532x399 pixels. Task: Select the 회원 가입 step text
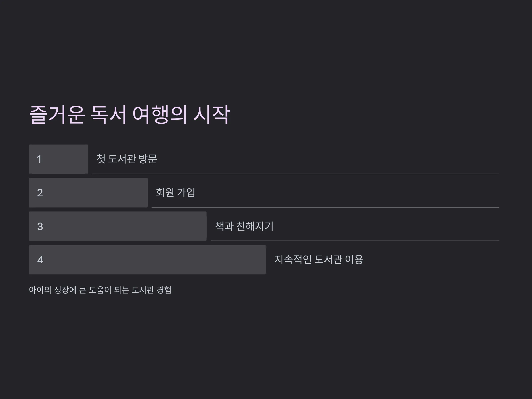pos(176,192)
